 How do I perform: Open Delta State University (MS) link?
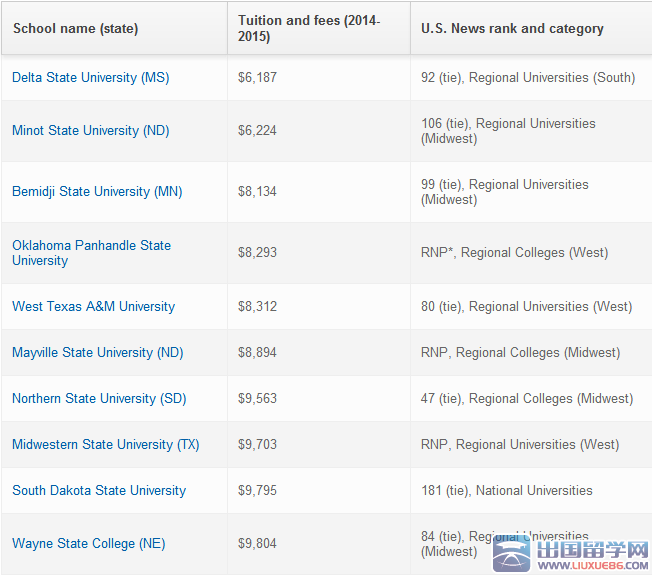[90, 77]
